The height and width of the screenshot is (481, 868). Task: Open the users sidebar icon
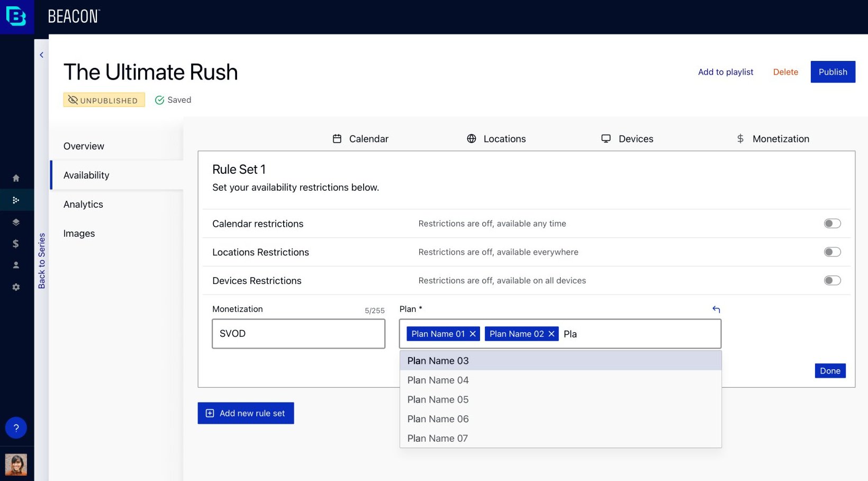click(16, 265)
